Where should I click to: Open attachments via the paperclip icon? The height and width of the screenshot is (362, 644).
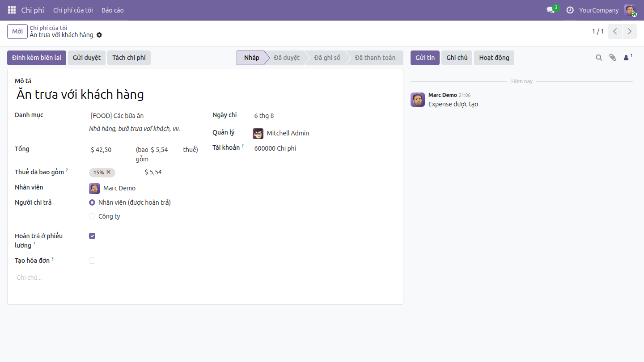tap(613, 58)
